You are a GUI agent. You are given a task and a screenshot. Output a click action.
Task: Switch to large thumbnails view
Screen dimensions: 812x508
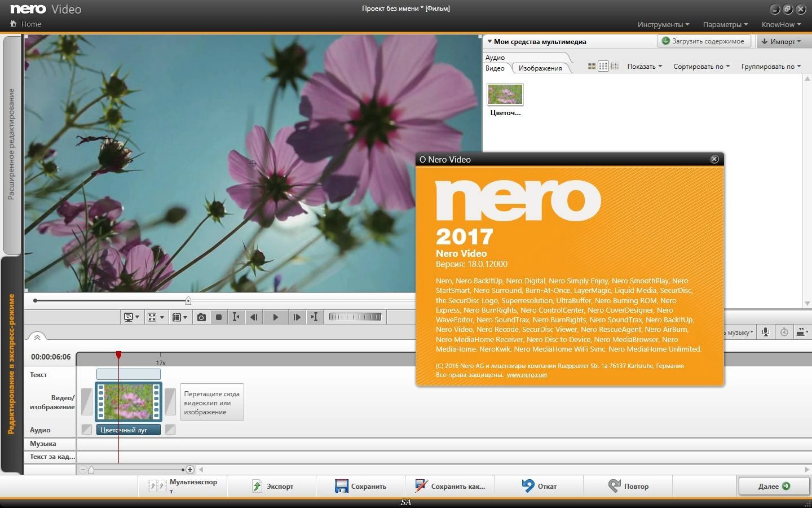[592, 67]
